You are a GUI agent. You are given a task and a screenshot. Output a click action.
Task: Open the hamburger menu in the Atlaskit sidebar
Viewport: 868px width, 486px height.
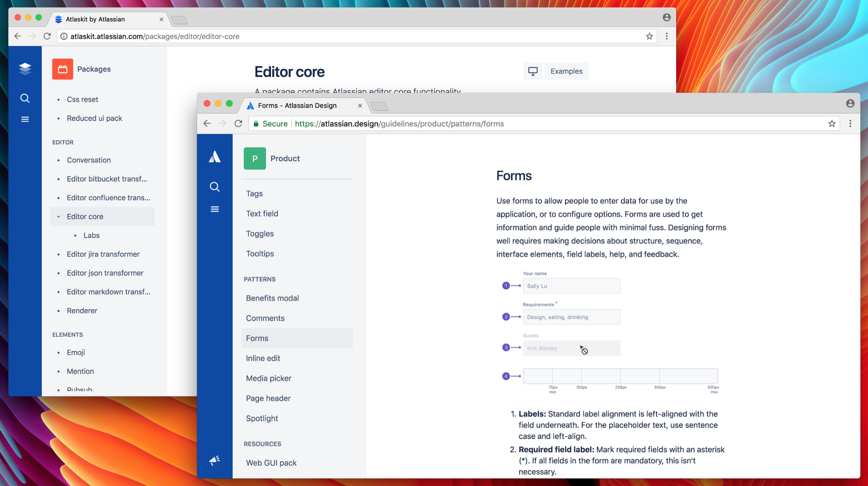[25, 119]
